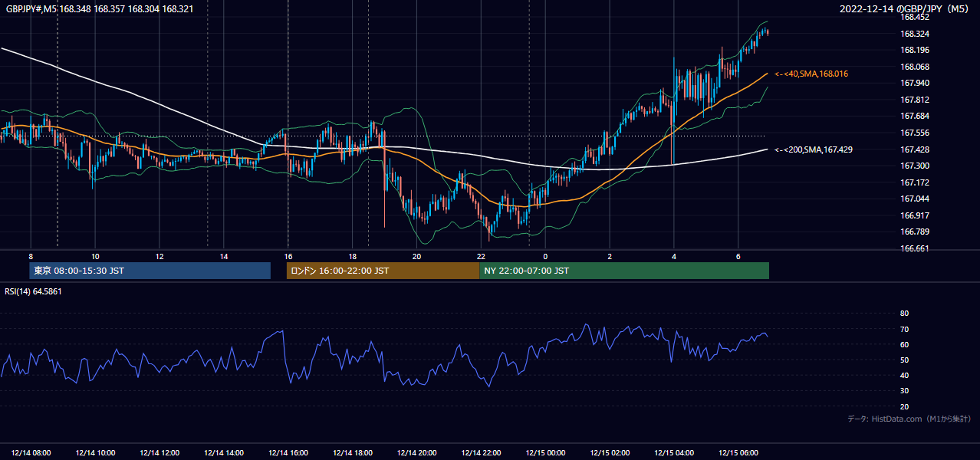Click the hour tick label 16 under price chart
980x460 pixels.
click(x=288, y=255)
